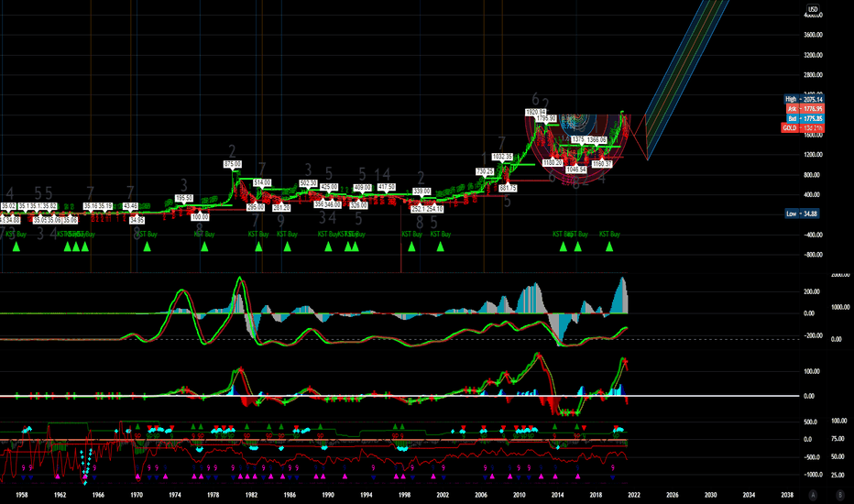854x504 pixels.
Task: Select the High 2075.14 price label
Action: tap(804, 99)
